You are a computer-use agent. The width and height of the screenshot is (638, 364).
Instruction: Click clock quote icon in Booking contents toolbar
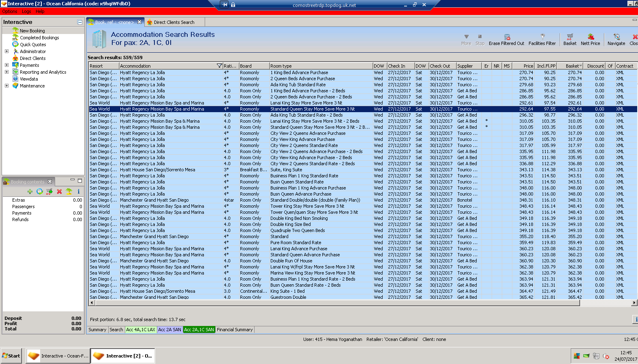pyautogui.click(x=39, y=192)
